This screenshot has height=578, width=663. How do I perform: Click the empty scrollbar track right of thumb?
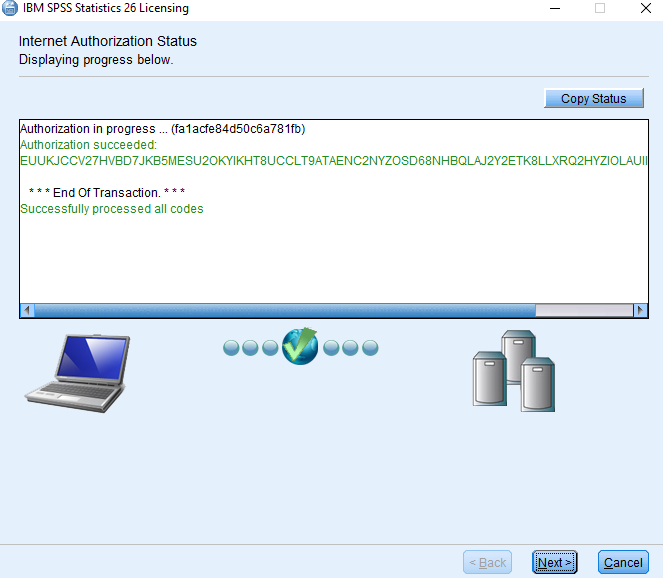point(584,310)
